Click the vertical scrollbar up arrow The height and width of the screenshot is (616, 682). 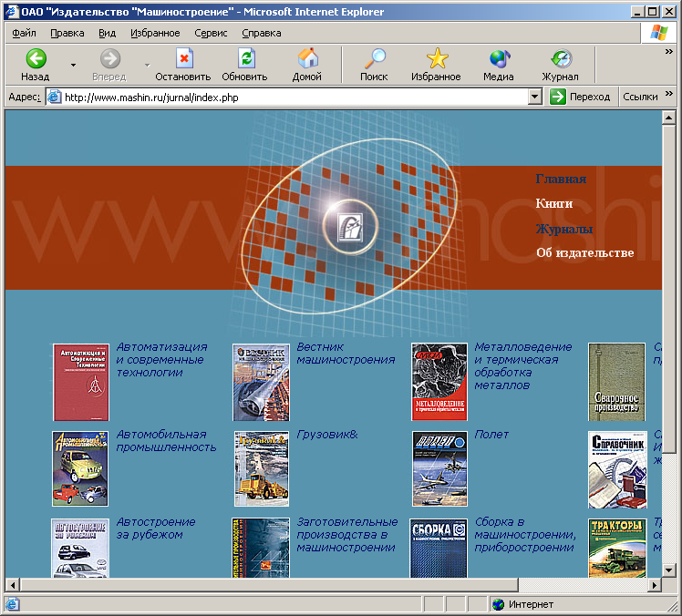[x=669, y=118]
